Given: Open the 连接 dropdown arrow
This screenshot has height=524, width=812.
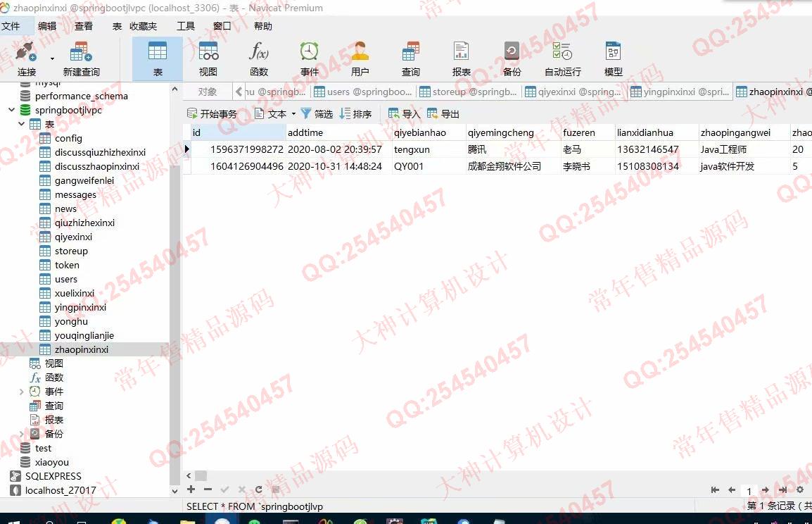Looking at the screenshot, I should pos(52,58).
